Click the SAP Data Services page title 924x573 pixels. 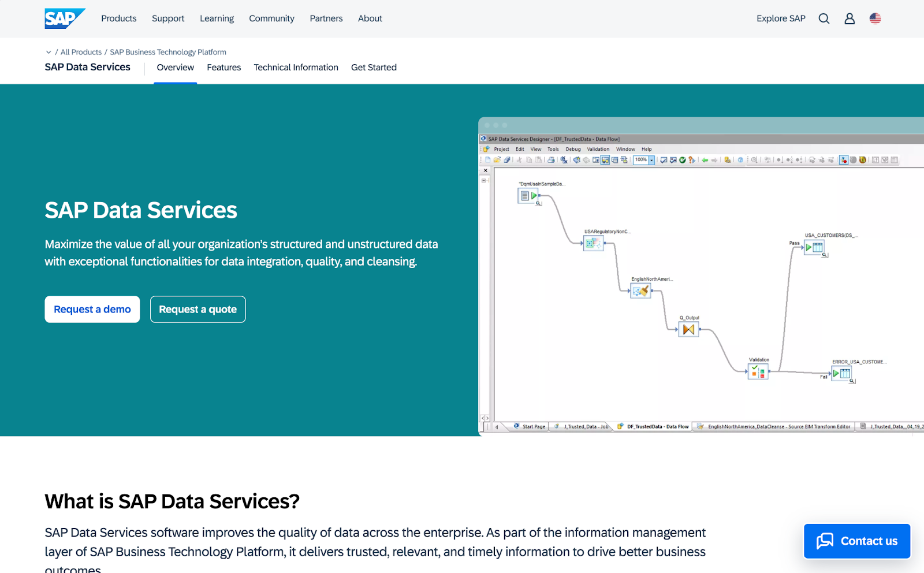coord(141,210)
